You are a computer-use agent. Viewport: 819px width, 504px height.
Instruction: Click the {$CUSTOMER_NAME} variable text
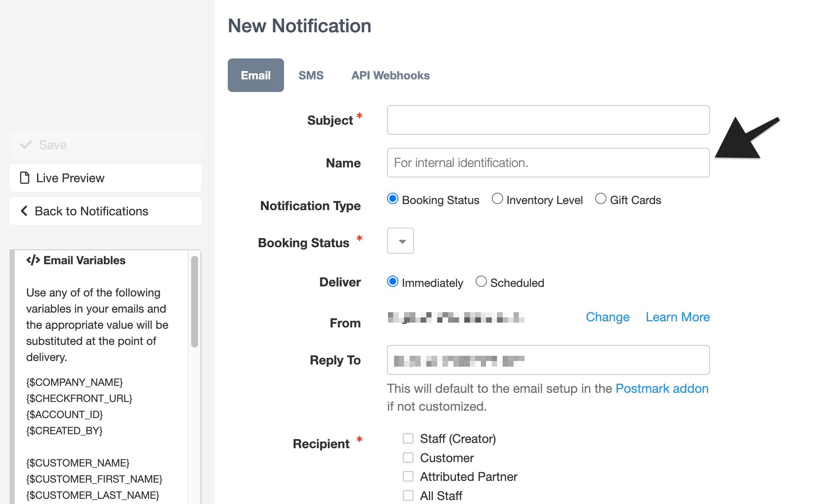[x=78, y=463]
